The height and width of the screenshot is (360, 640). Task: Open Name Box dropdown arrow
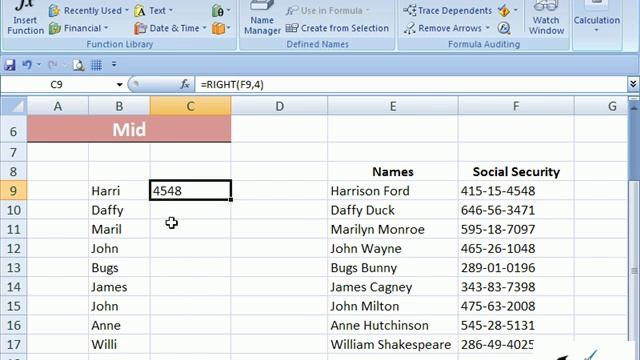tap(119, 84)
